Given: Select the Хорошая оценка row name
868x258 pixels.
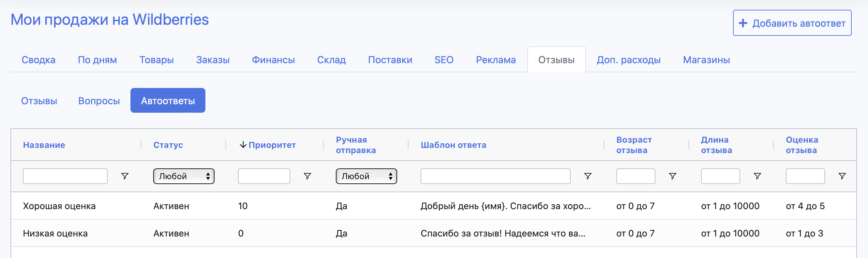Looking at the screenshot, I should (59, 206).
